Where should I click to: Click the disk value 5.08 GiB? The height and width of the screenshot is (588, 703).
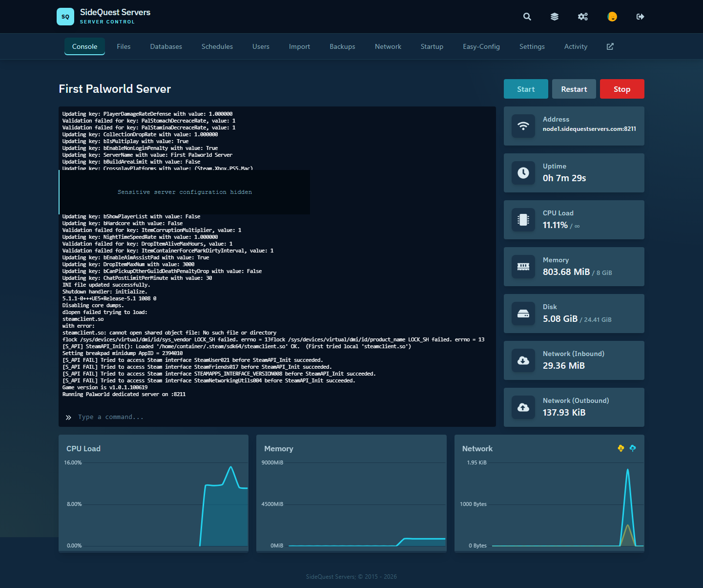click(x=560, y=319)
